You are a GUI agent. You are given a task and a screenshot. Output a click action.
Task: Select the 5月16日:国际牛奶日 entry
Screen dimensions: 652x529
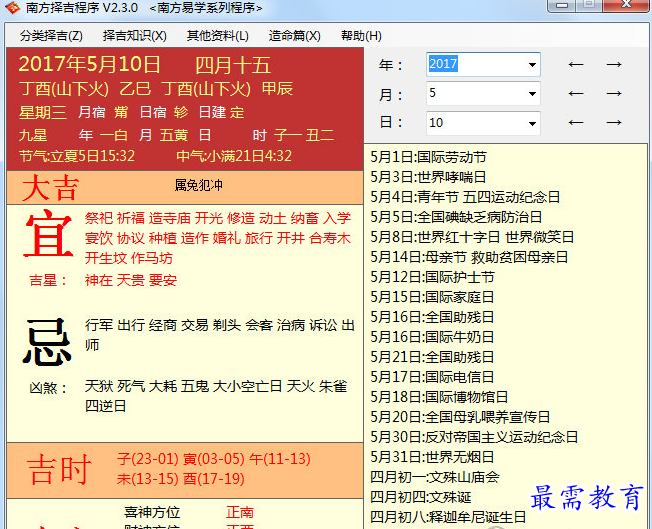(x=432, y=337)
